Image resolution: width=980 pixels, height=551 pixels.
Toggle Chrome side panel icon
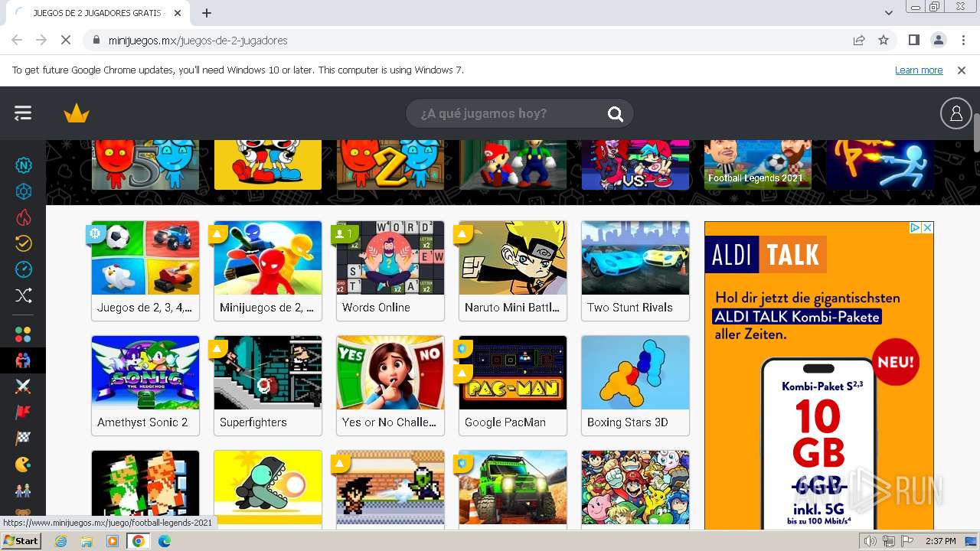click(913, 40)
